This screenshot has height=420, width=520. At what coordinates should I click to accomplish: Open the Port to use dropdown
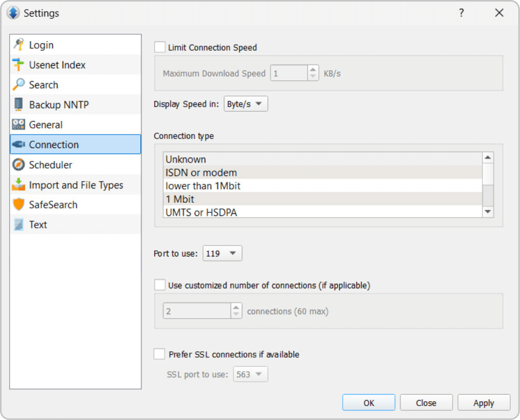222,253
